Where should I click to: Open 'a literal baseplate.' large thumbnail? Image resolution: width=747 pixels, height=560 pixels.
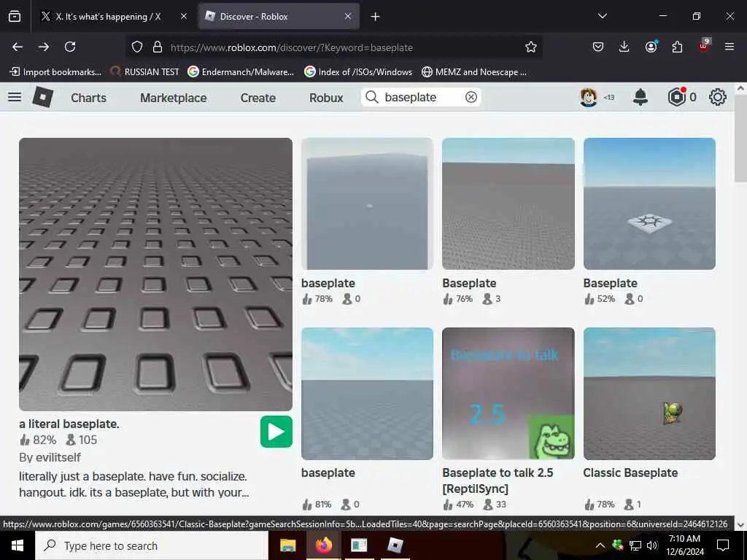coord(156,274)
